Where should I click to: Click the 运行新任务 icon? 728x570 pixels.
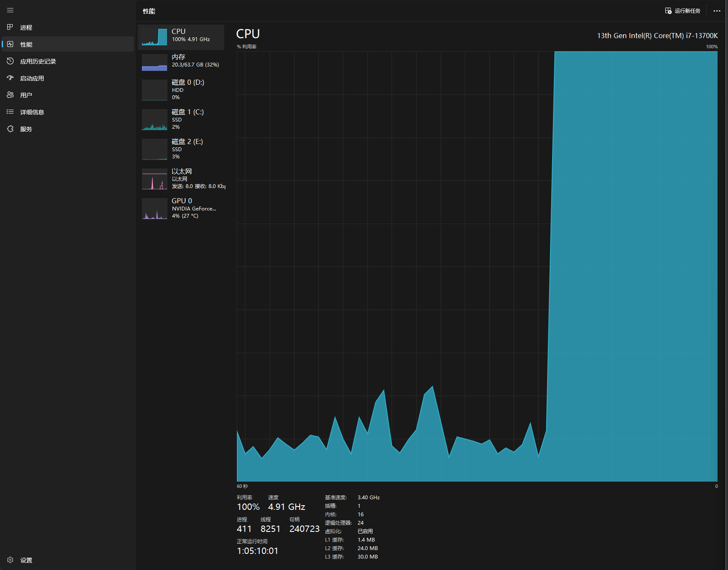[668, 11]
